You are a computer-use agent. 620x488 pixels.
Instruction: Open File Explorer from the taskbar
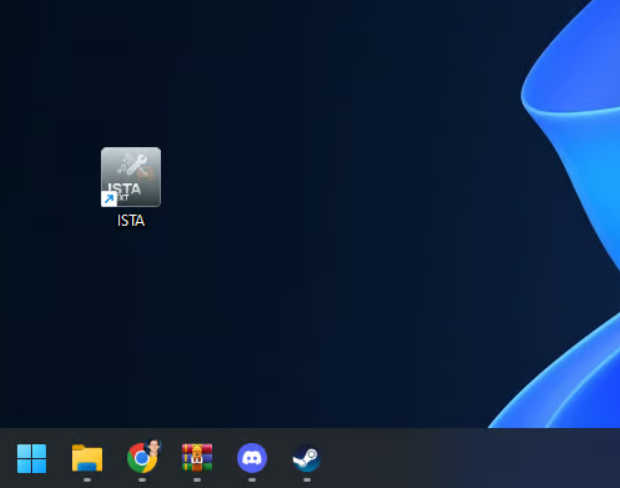point(87,458)
